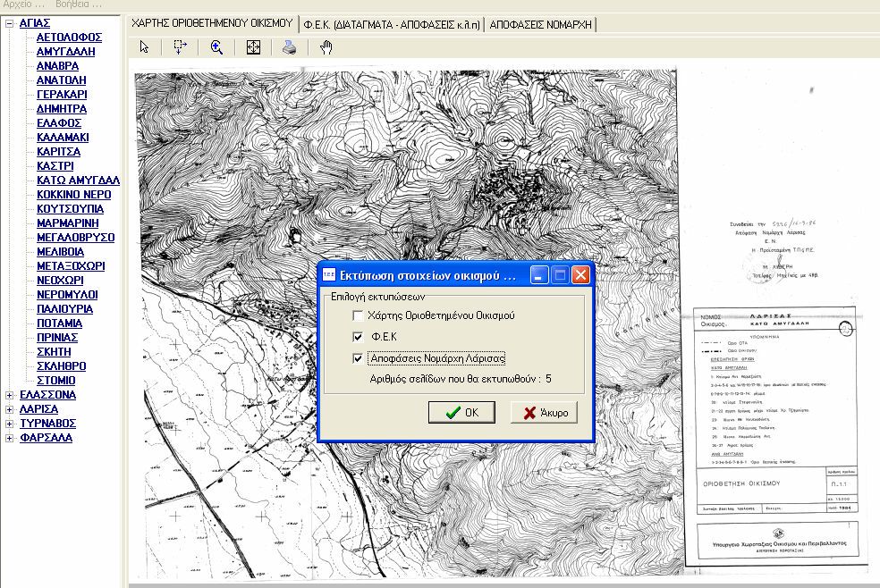Collapse the ΑΓΙΑΣ tree node
880x588 pixels.
(10, 23)
